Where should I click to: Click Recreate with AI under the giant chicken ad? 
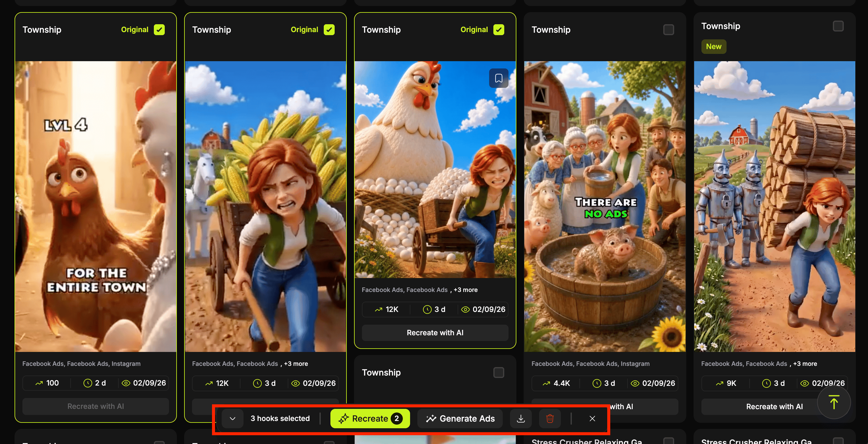tap(435, 333)
